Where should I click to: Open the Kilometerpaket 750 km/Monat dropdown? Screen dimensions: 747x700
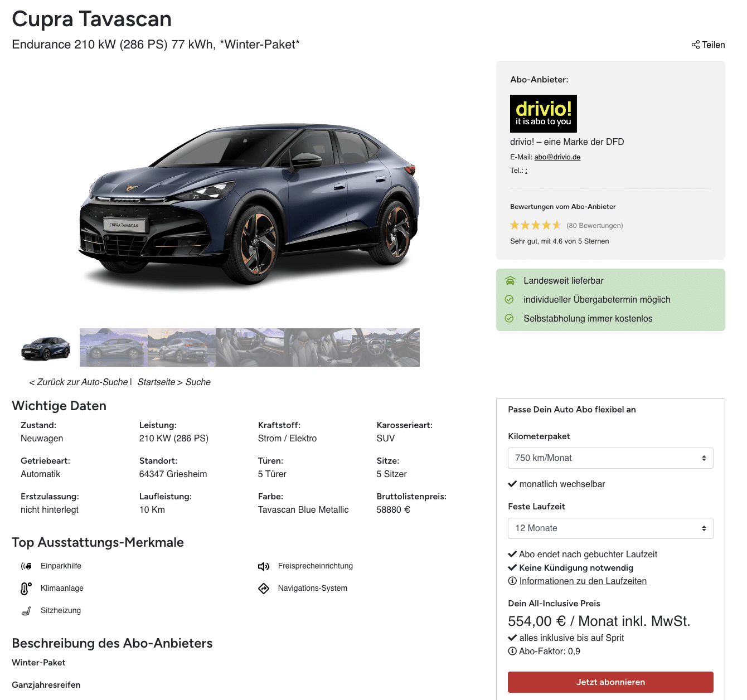(x=610, y=458)
